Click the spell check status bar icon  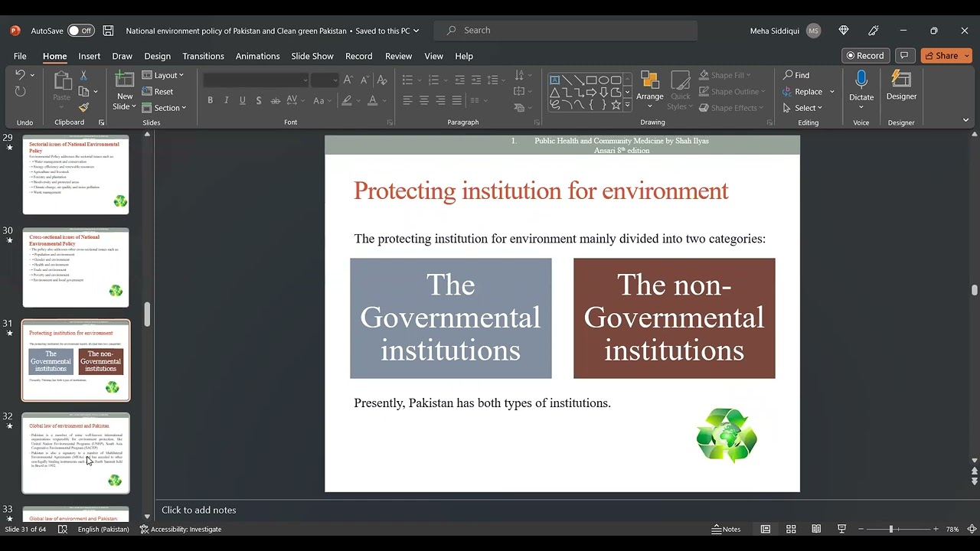pyautogui.click(x=63, y=529)
